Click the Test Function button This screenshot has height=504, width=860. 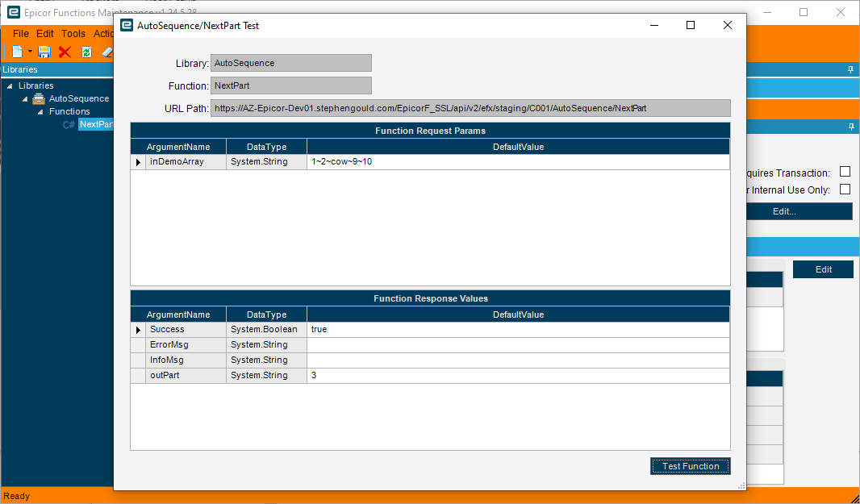click(691, 466)
